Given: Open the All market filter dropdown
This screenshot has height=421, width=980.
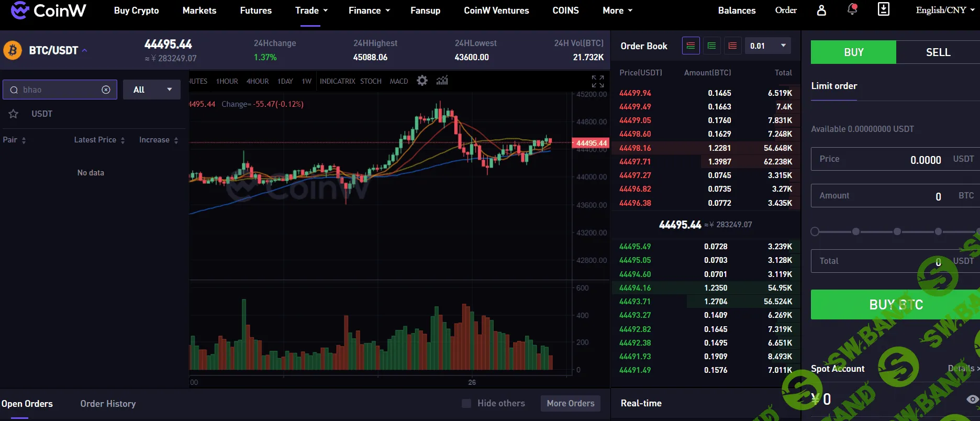Looking at the screenshot, I should tap(152, 90).
